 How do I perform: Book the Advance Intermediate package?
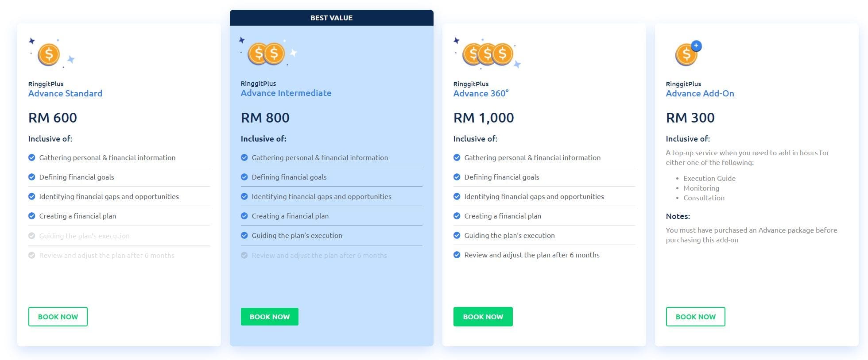pos(270,317)
